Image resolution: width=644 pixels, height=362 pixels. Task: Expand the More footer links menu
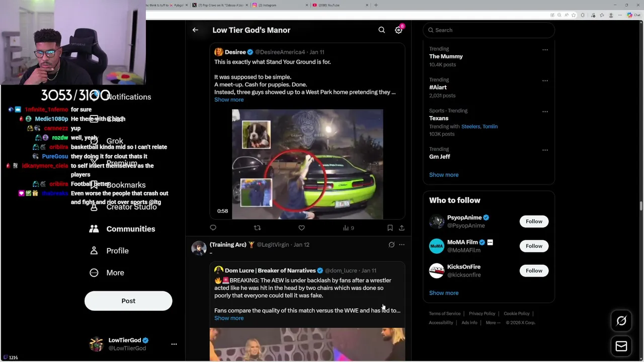[493, 323]
